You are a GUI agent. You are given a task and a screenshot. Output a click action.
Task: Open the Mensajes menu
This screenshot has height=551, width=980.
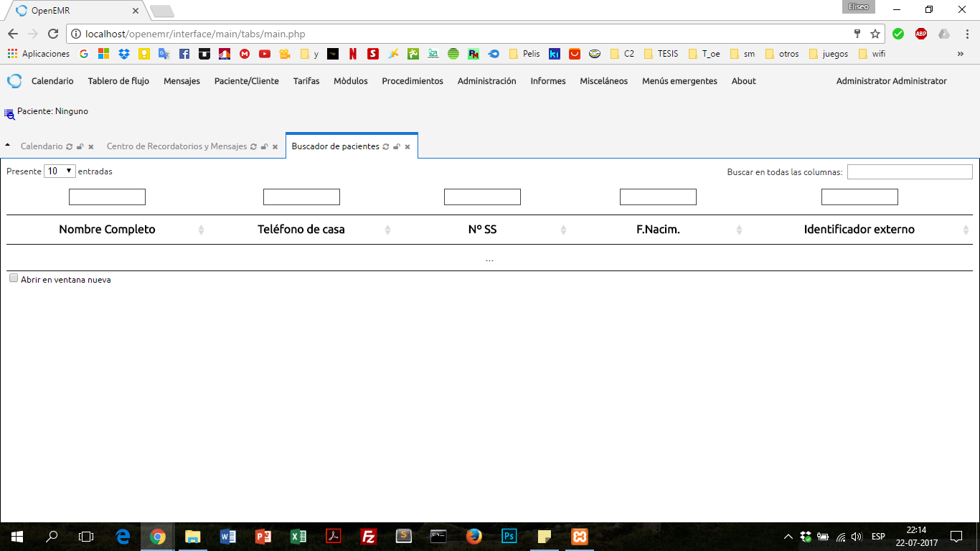[x=182, y=81]
